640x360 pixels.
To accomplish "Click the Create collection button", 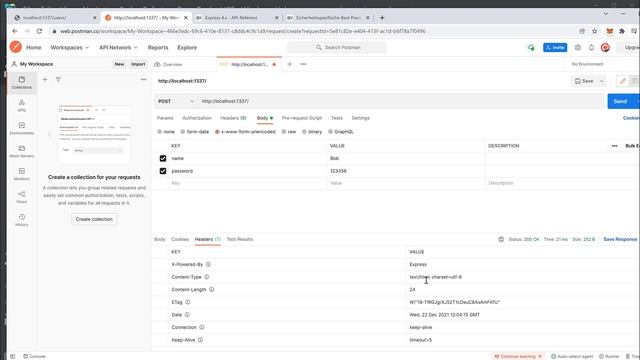I will coord(94,219).
